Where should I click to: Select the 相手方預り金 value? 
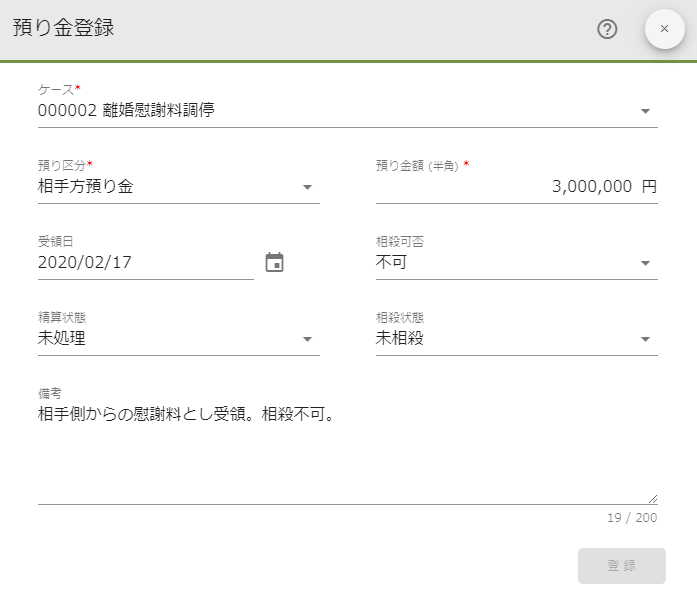[x=86, y=186]
